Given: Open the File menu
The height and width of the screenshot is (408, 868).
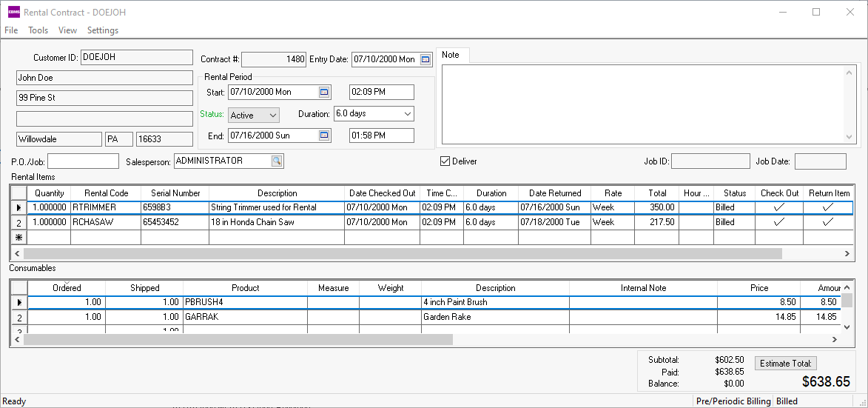Looking at the screenshot, I should tap(11, 30).
